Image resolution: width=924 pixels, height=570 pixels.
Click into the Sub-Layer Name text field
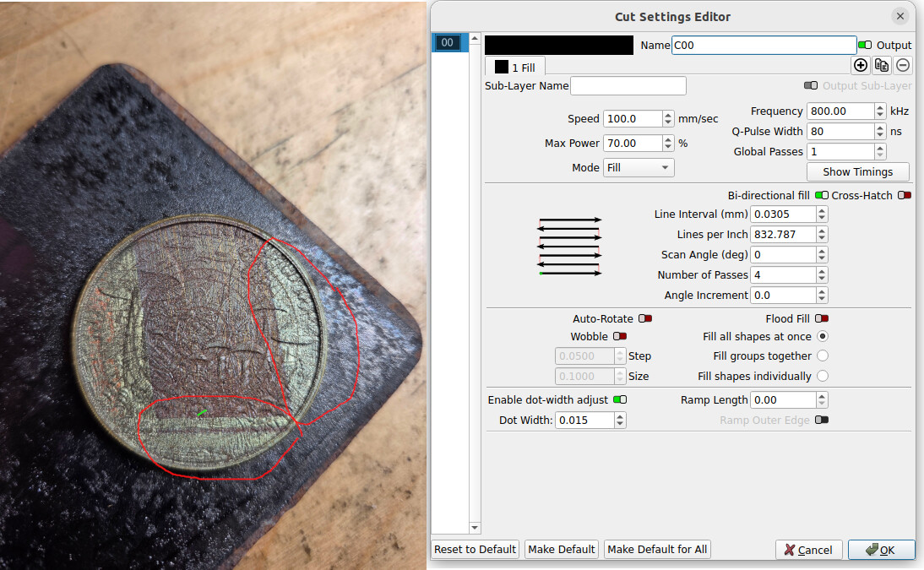628,85
